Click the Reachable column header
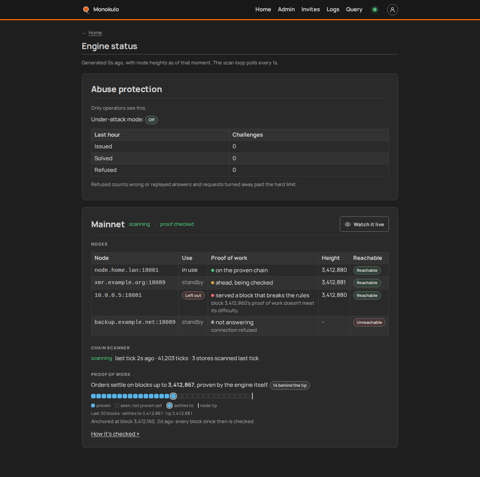The image size is (480, 477). pos(368,258)
